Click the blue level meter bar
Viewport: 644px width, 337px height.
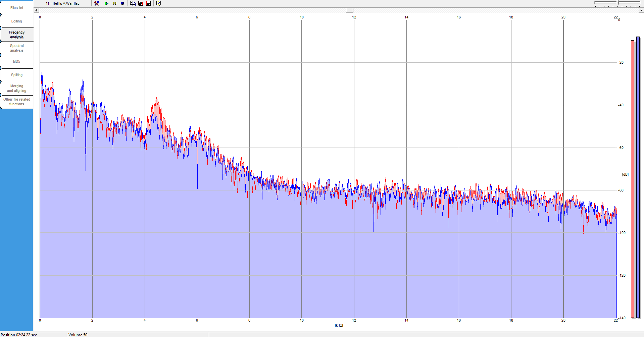pos(638,177)
